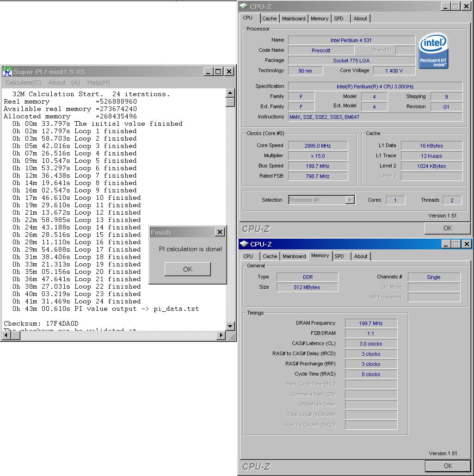The width and height of the screenshot is (474, 476).
Task: Click the L1 Trace value 12 Kuops
Action: (x=431, y=156)
